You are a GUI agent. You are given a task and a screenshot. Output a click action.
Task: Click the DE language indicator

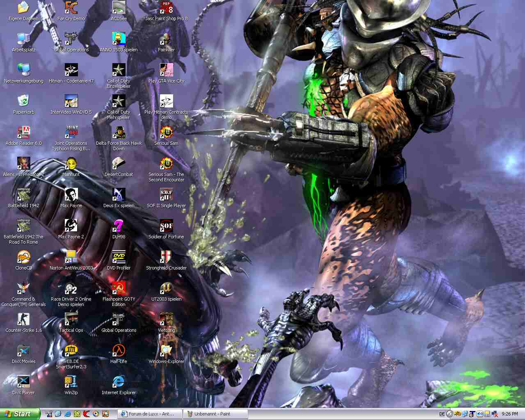442,414
